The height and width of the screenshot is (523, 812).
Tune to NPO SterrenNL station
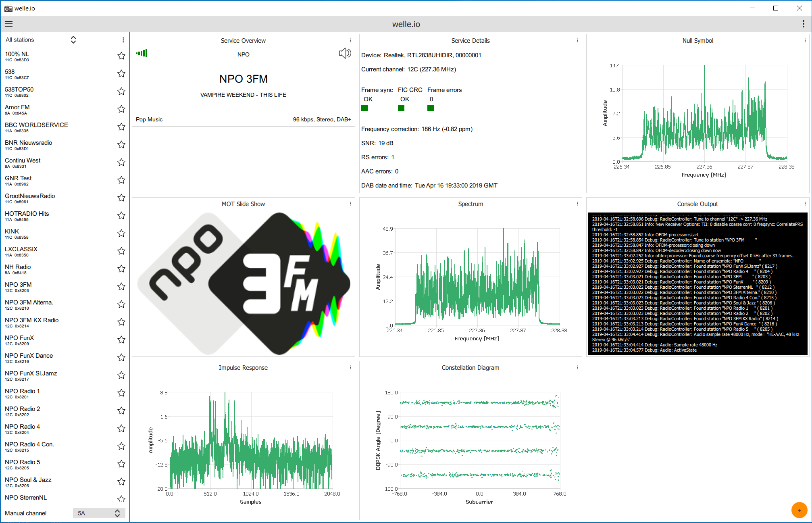click(58, 498)
